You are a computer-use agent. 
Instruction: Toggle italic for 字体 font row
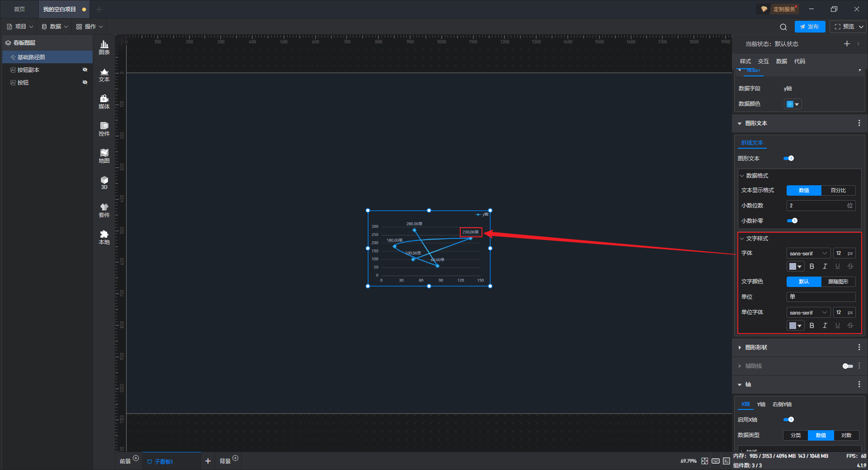coord(825,266)
